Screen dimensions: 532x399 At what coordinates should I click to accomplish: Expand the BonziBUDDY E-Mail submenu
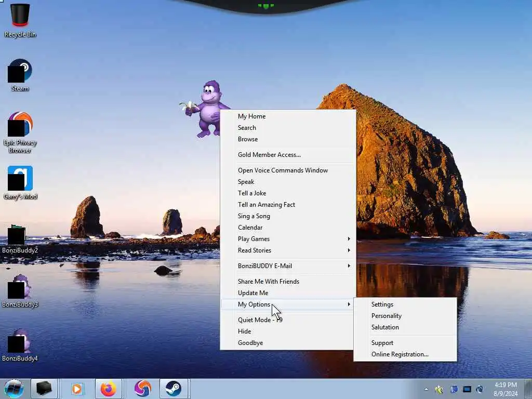pyautogui.click(x=287, y=266)
